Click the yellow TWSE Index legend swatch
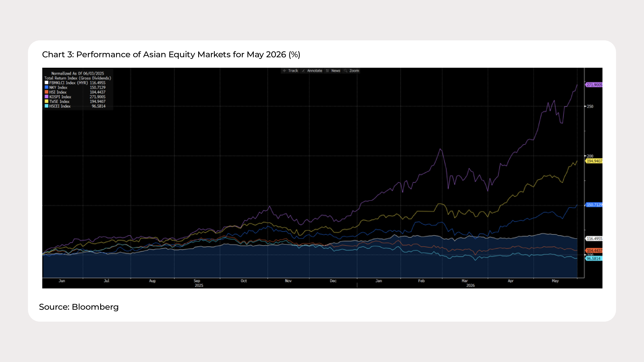Image resolution: width=644 pixels, height=362 pixels. click(46, 101)
